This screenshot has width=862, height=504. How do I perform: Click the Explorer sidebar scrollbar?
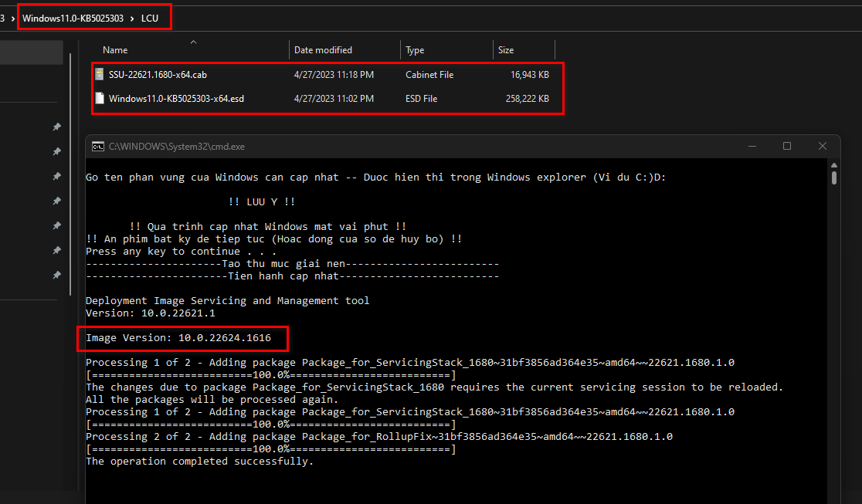tap(70, 174)
